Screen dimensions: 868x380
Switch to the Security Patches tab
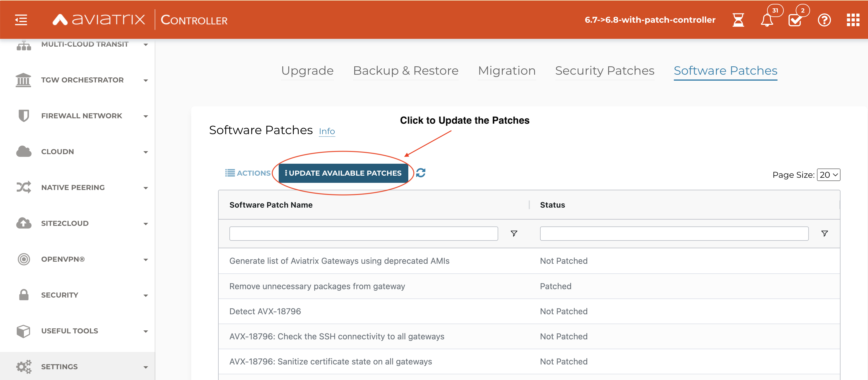[x=605, y=71]
